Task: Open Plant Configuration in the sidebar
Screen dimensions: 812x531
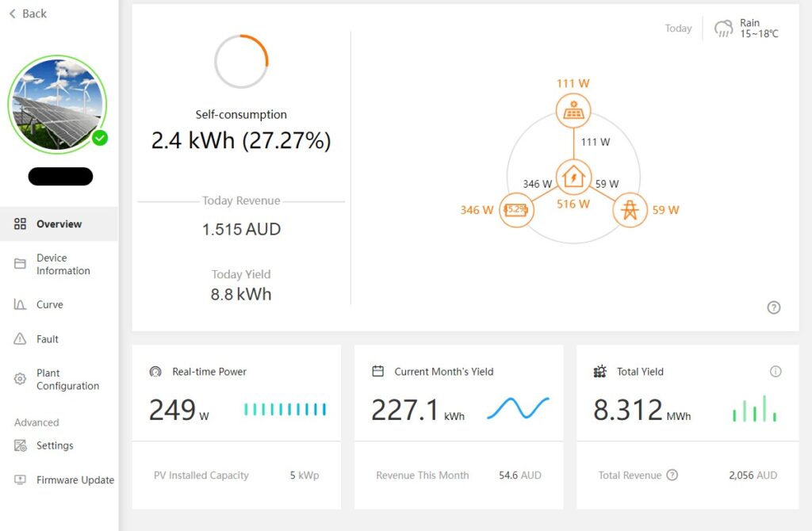Action: coord(67,380)
